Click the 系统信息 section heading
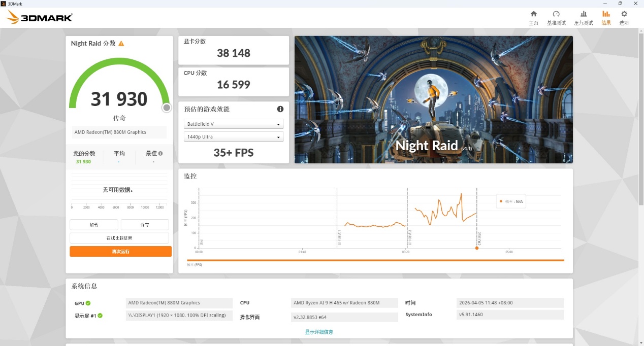 tap(84, 286)
